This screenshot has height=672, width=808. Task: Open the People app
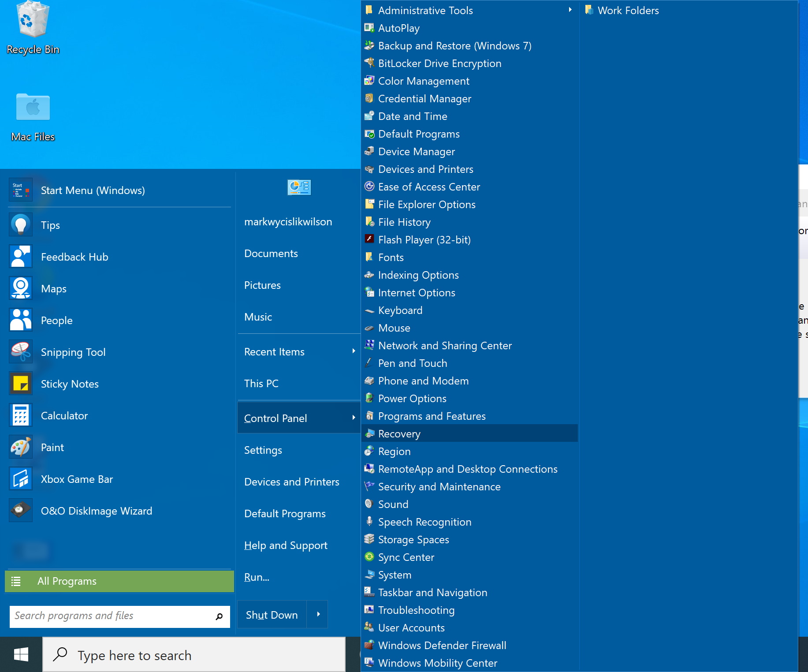[x=56, y=320]
